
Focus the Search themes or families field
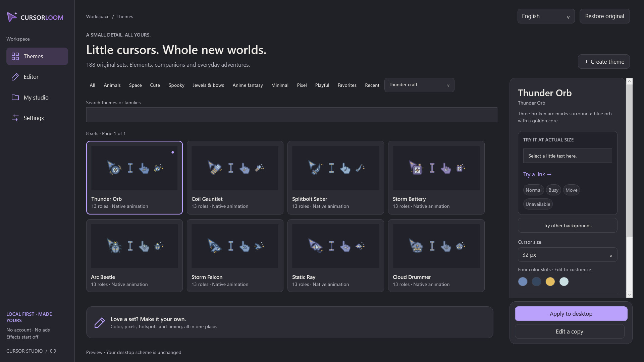click(291, 115)
